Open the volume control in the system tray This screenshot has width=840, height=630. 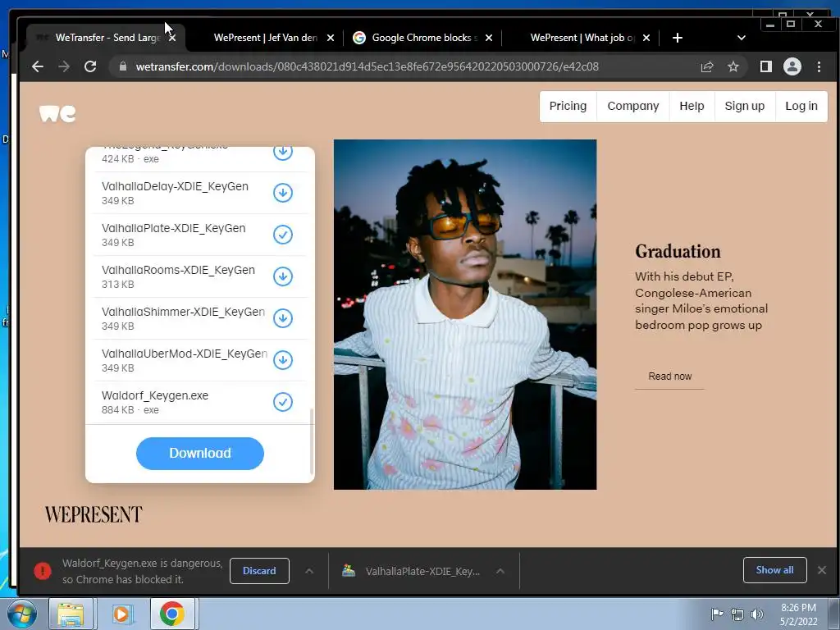[x=757, y=614]
